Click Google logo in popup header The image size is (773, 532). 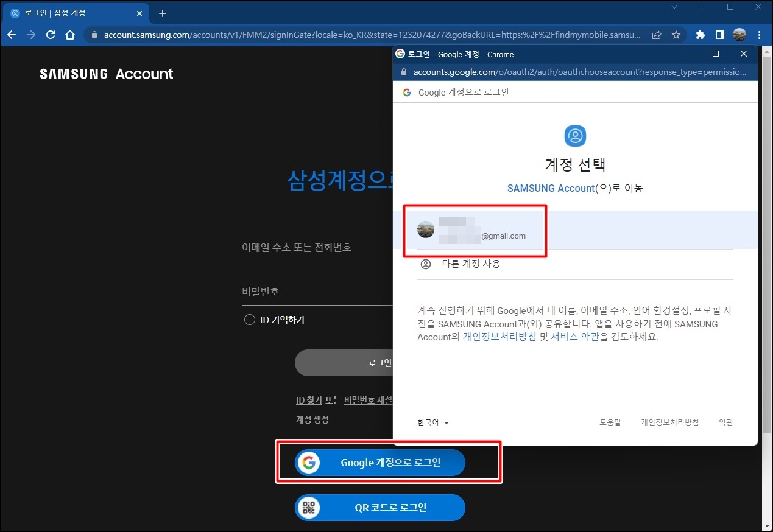[x=407, y=93]
